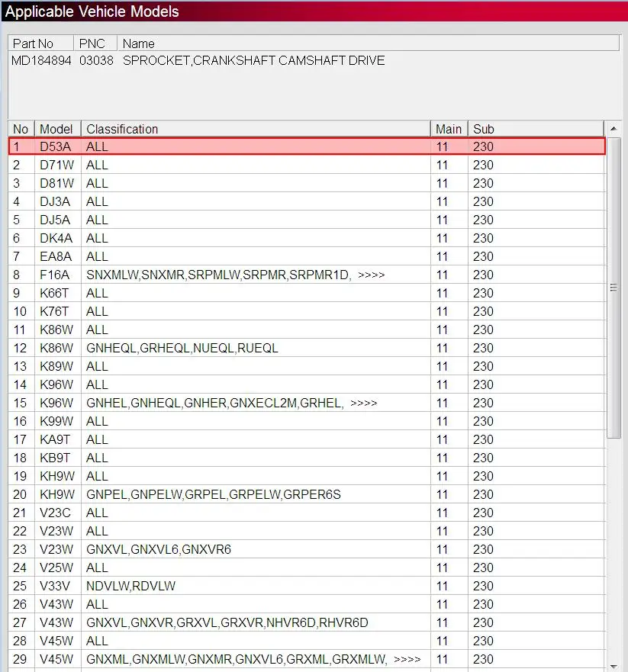Sort by the Model column header
Screen dimensions: 628x672
(57, 129)
